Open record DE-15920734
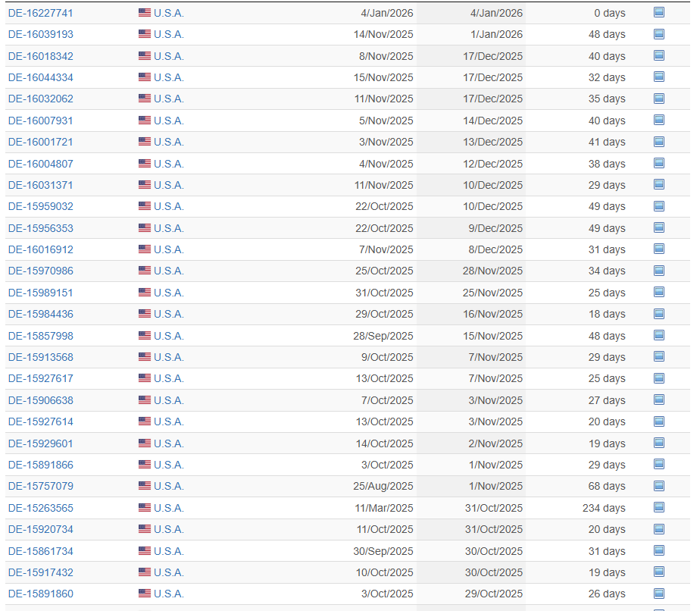 click(x=41, y=529)
